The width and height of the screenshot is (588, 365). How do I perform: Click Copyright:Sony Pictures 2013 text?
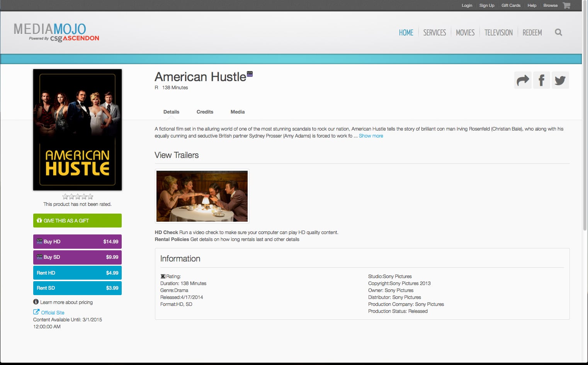tap(399, 284)
